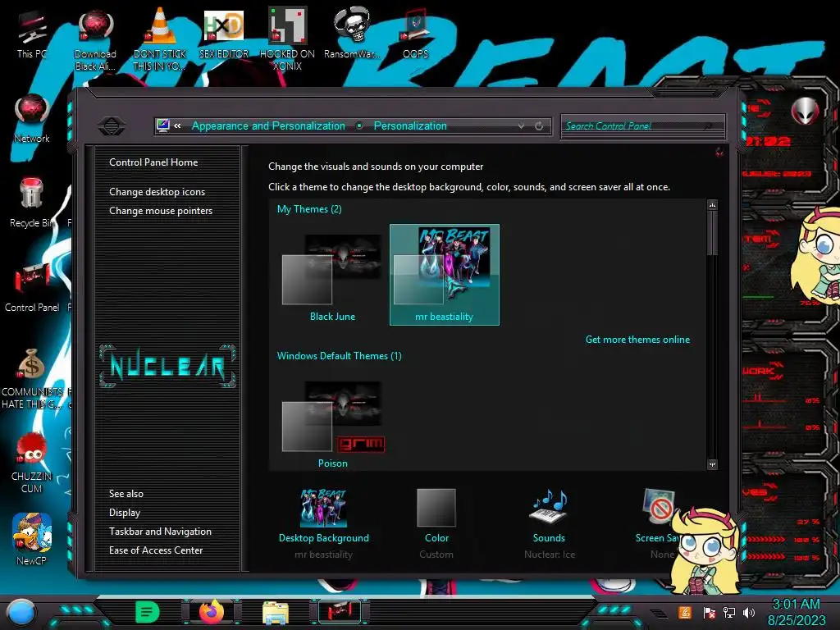
Task: Launch Firefox from the taskbar
Action: pos(212,612)
